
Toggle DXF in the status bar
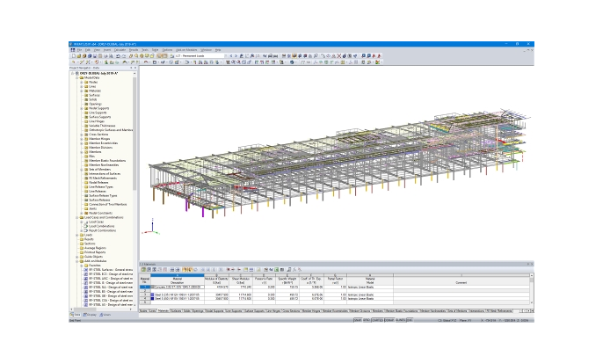point(410,320)
